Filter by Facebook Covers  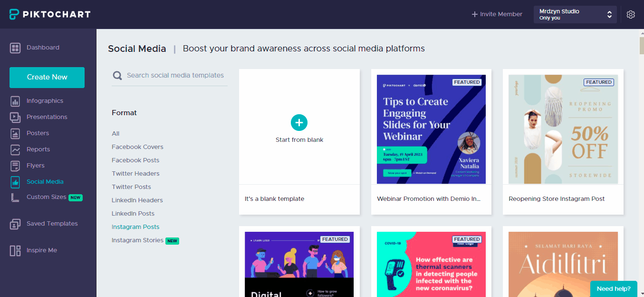[137, 147]
